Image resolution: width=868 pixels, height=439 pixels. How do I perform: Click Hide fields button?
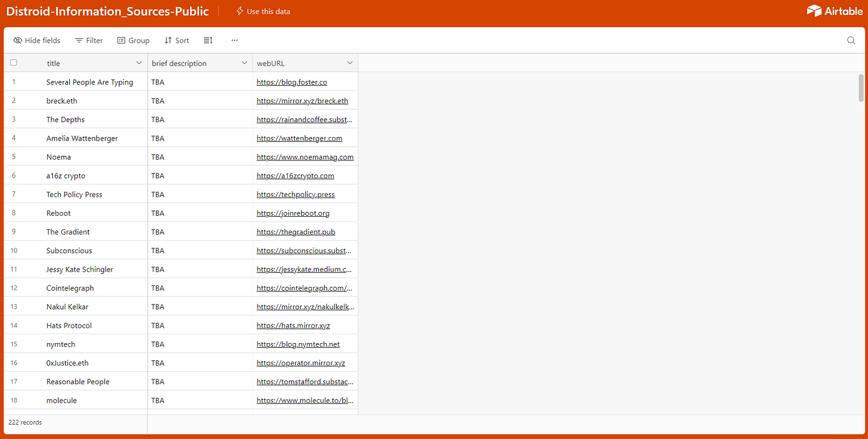37,41
